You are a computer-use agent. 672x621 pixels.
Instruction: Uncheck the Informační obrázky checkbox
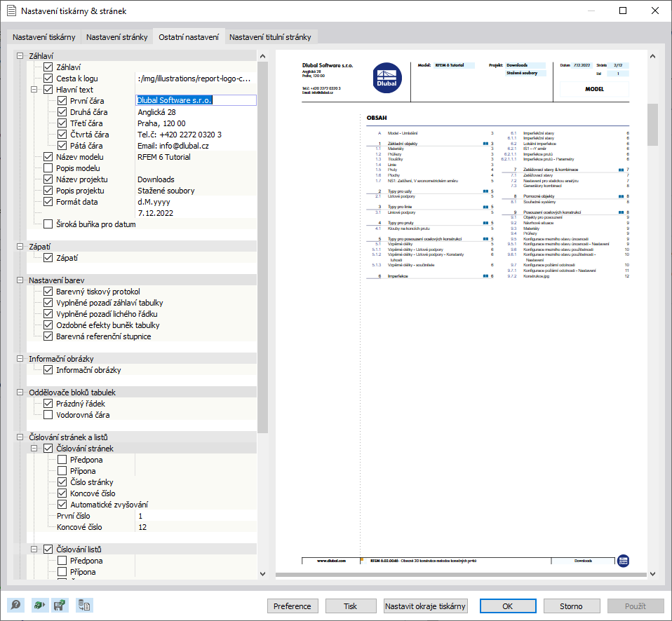(x=48, y=370)
